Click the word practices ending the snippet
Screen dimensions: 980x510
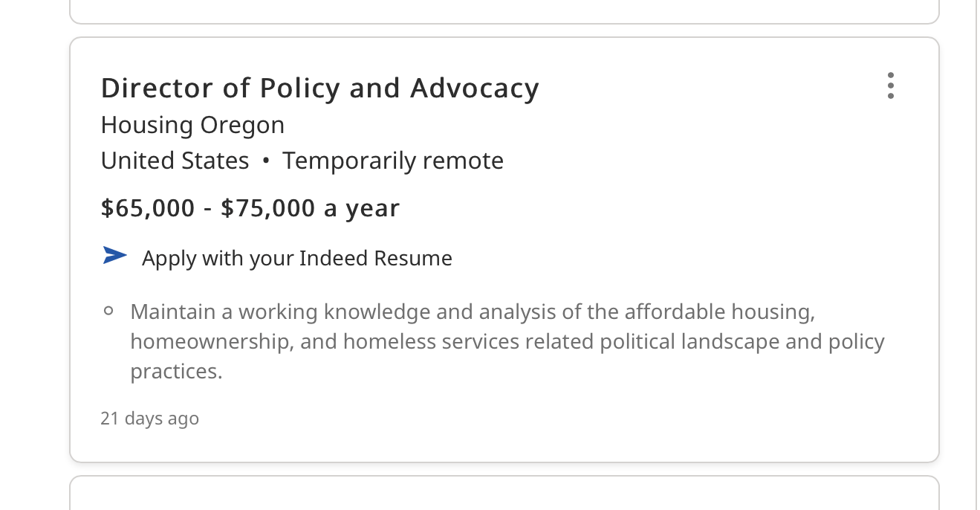click(176, 371)
